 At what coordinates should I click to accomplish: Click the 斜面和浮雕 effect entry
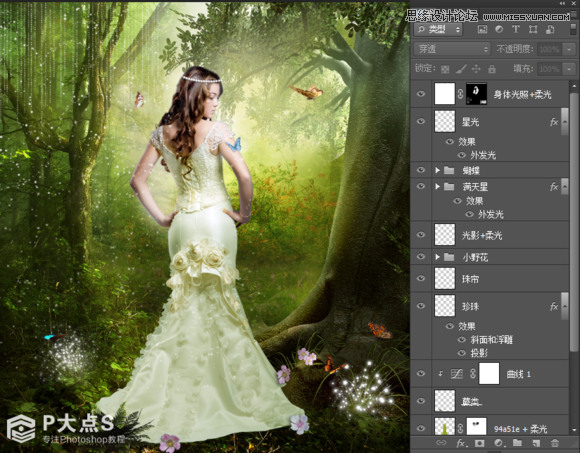492,340
